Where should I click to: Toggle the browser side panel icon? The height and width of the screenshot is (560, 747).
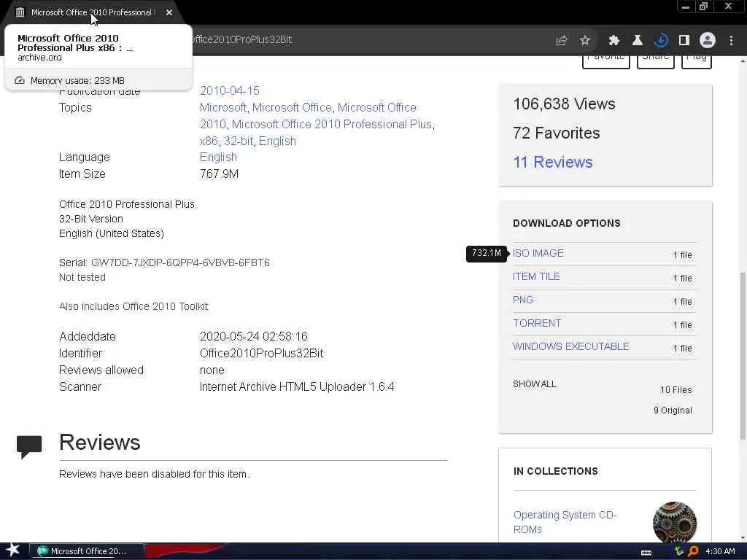[684, 41]
